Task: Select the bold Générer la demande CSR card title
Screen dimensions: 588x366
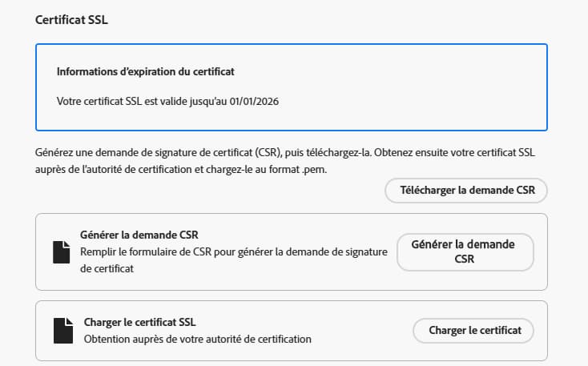Action: pyautogui.click(x=139, y=235)
